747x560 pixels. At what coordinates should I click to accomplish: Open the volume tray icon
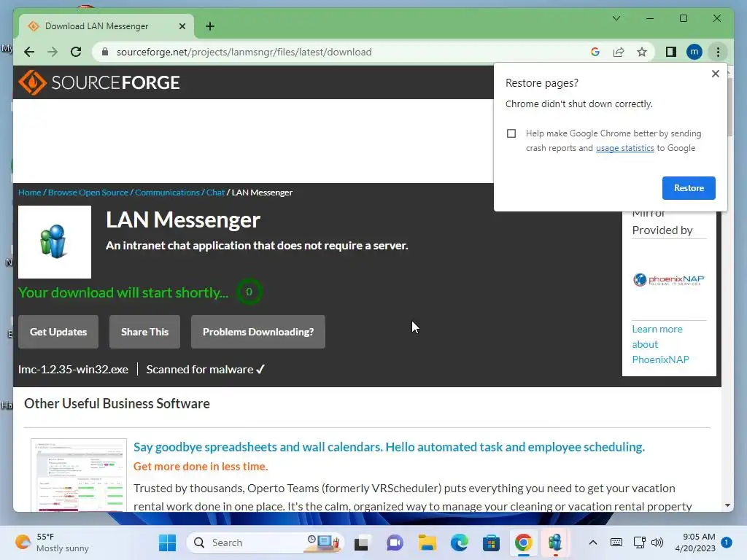(x=657, y=542)
